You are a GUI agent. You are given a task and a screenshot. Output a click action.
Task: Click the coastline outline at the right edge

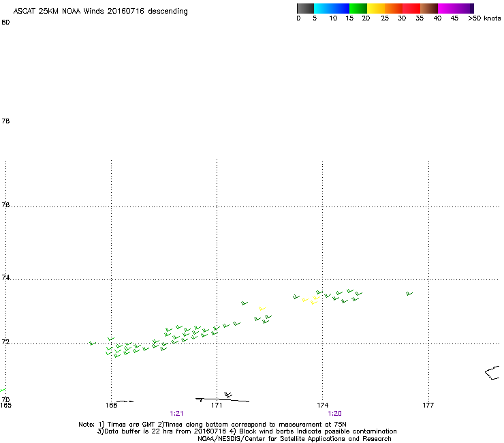[x=492, y=373]
